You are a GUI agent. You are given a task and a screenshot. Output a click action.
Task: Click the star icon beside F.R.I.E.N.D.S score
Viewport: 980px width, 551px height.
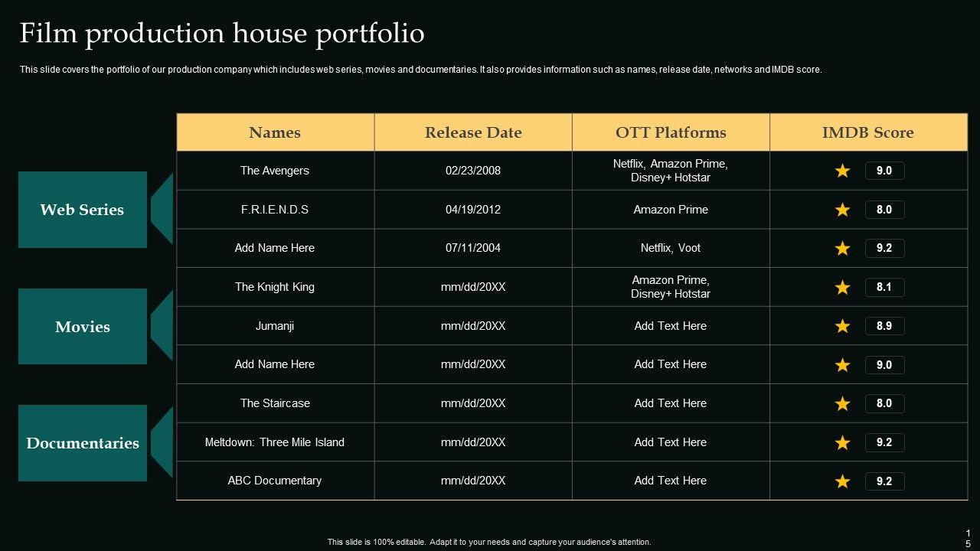coord(842,210)
